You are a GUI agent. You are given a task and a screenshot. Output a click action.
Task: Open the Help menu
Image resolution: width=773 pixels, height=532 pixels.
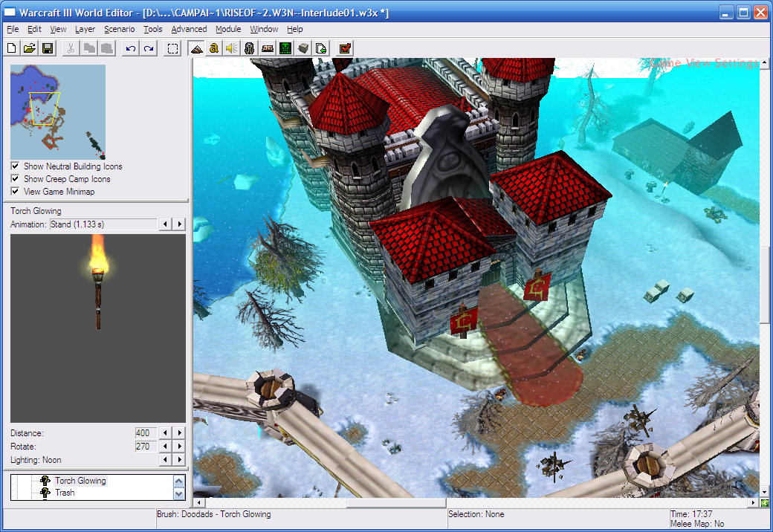click(295, 29)
